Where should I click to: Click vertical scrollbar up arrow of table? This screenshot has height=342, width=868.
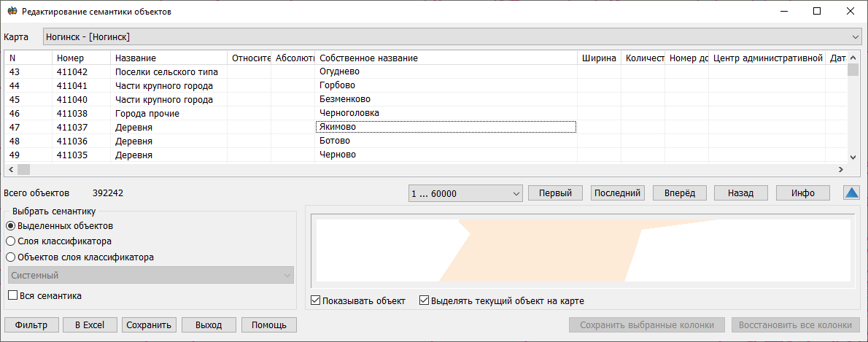[853, 58]
